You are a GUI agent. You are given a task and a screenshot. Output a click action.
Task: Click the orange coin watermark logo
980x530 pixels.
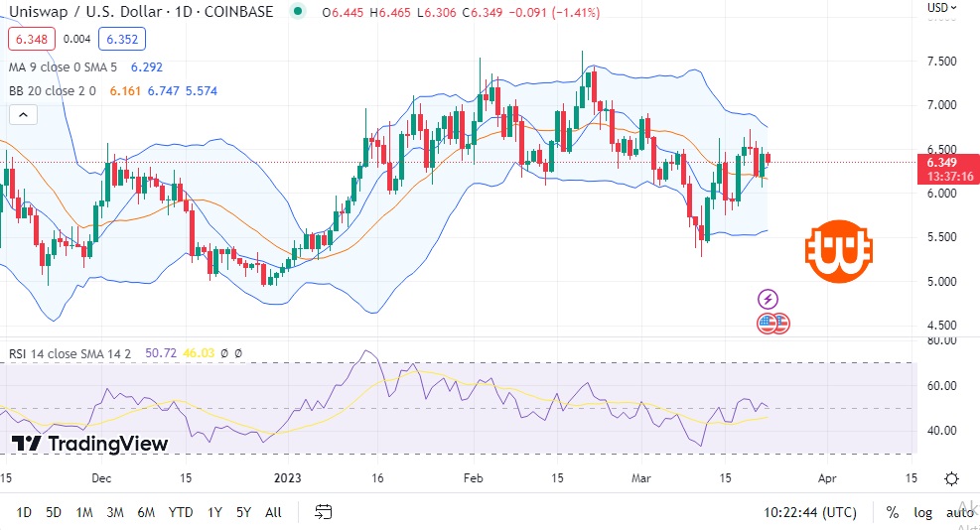click(838, 248)
